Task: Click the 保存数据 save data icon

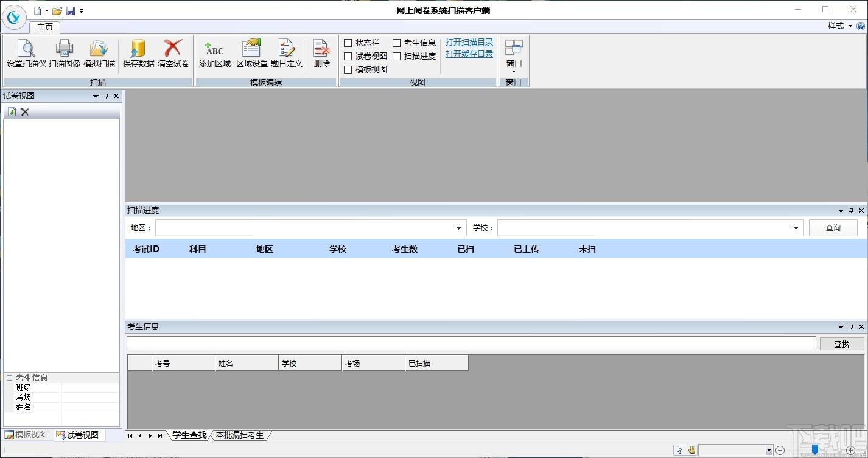Action: tap(139, 54)
